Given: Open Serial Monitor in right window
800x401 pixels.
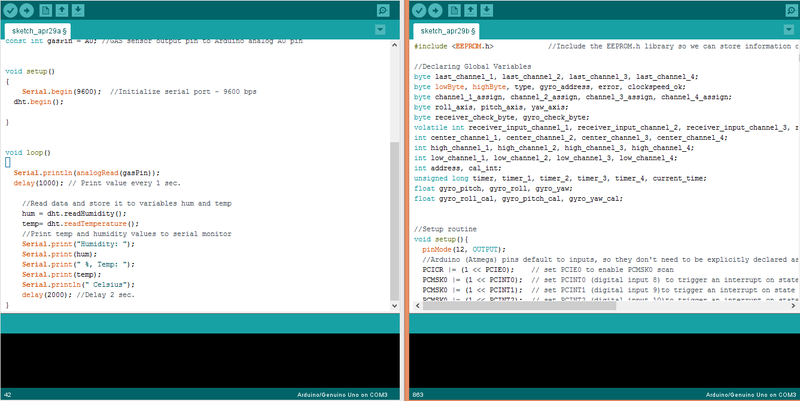Looking at the screenshot, I should 790,10.
